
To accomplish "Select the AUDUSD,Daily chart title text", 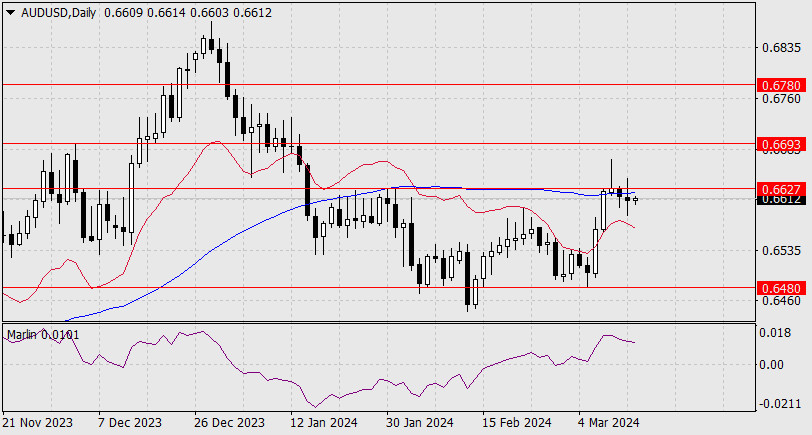I will coord(59,13).
